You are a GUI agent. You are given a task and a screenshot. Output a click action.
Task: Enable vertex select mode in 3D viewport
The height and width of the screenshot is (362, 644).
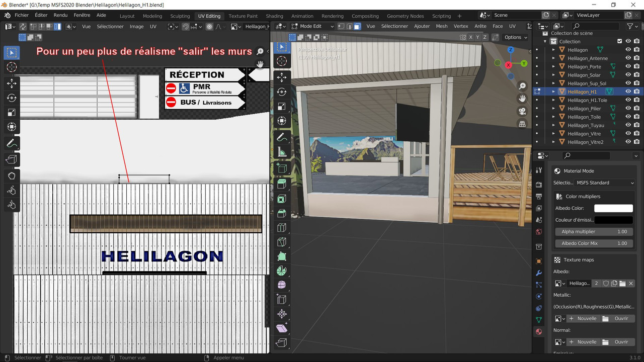click(x=341, y=26)
